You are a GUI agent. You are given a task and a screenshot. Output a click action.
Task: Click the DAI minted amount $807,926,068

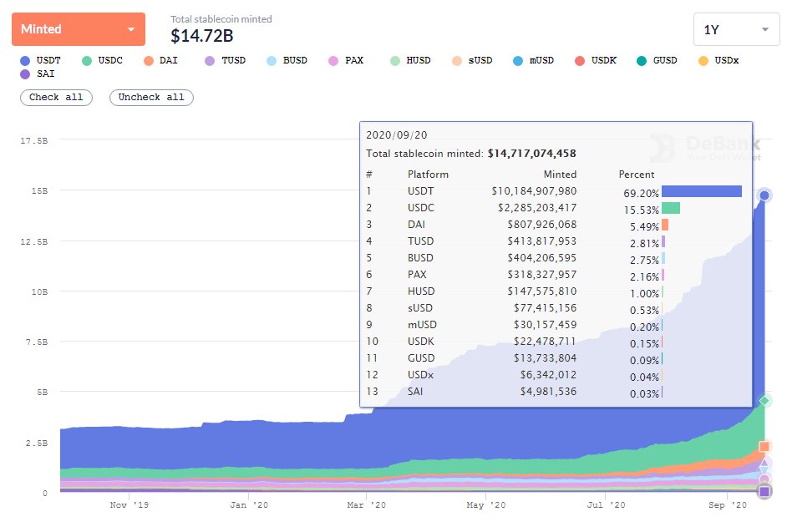click(x=542, y=225)
